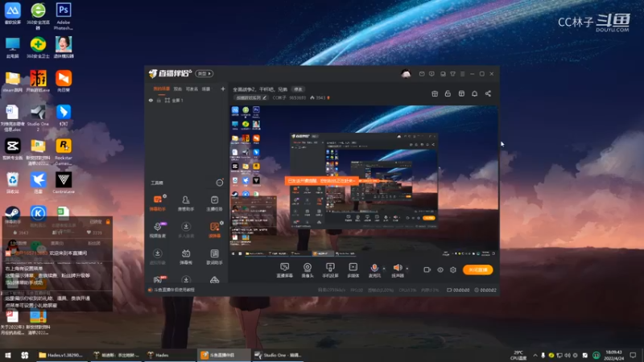The image size is (644, 362).
Task: Open the user avatar in title bar
Action: click(x=406, y=74)
